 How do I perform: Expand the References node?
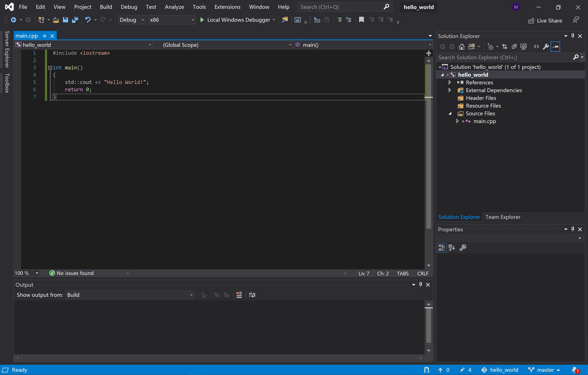click(450, 82)
